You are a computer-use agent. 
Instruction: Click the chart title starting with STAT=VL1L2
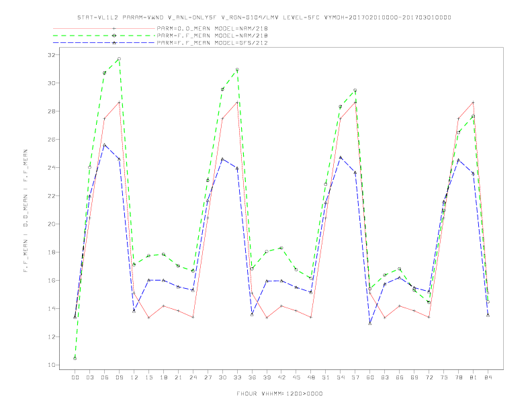pos(264,17)
